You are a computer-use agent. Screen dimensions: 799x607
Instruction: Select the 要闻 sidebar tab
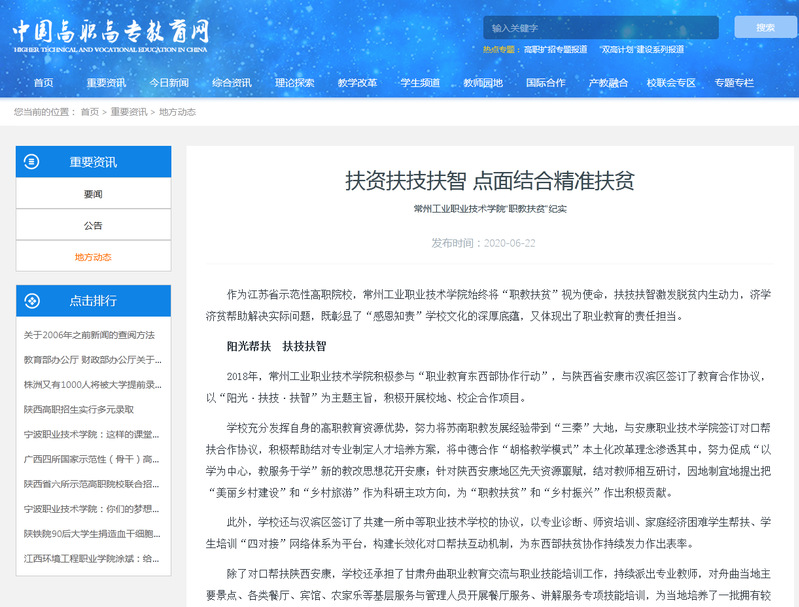click(93, 194)
